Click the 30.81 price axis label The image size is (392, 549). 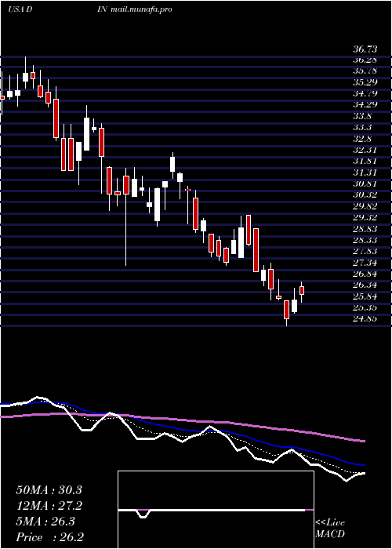tap(365, 184)
